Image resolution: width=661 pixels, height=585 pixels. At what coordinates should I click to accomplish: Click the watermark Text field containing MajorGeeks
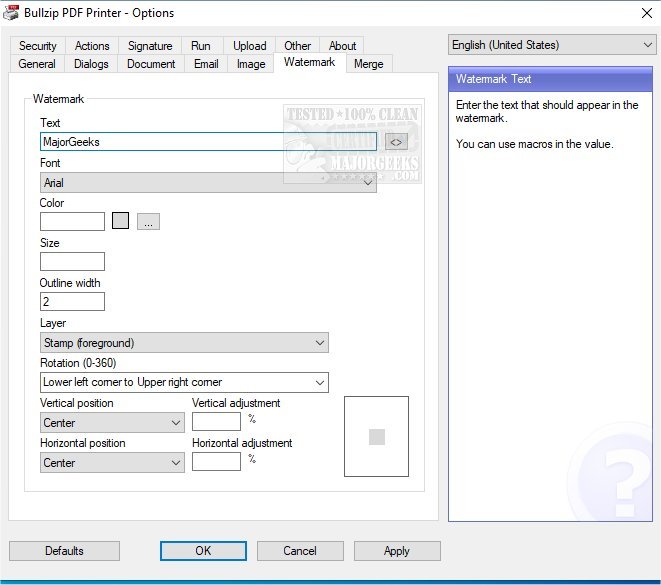tap(208, 142)
